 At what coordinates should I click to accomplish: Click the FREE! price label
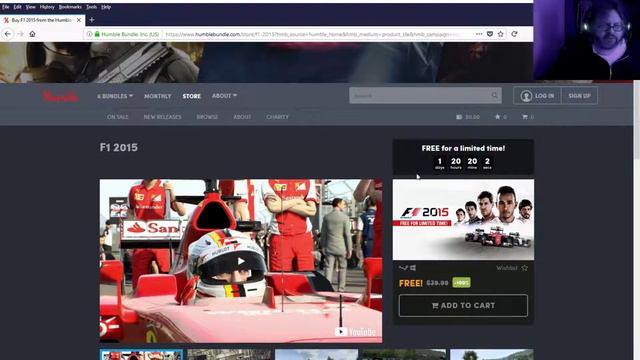[x=411, y=283]
